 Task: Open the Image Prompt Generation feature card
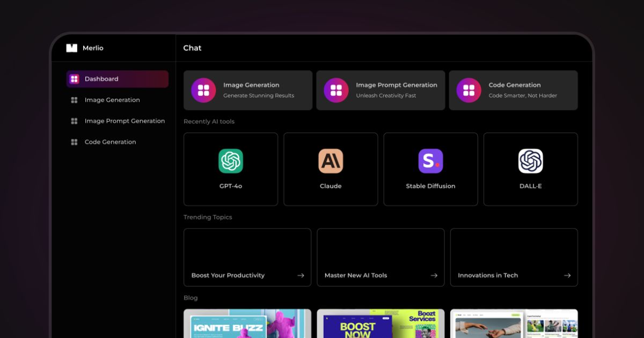tap(380, 90)
